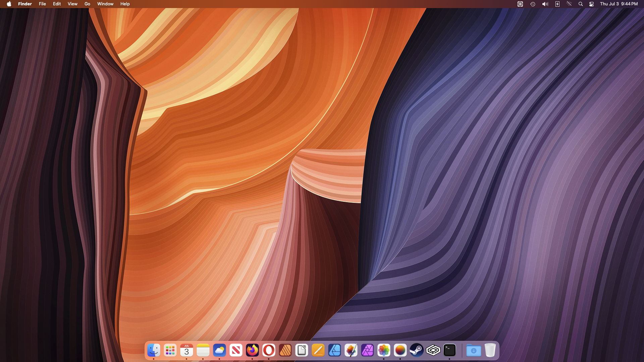This screenshot has width=644, height=362.
Task: Open the Photos app
Action: (384, 351)
